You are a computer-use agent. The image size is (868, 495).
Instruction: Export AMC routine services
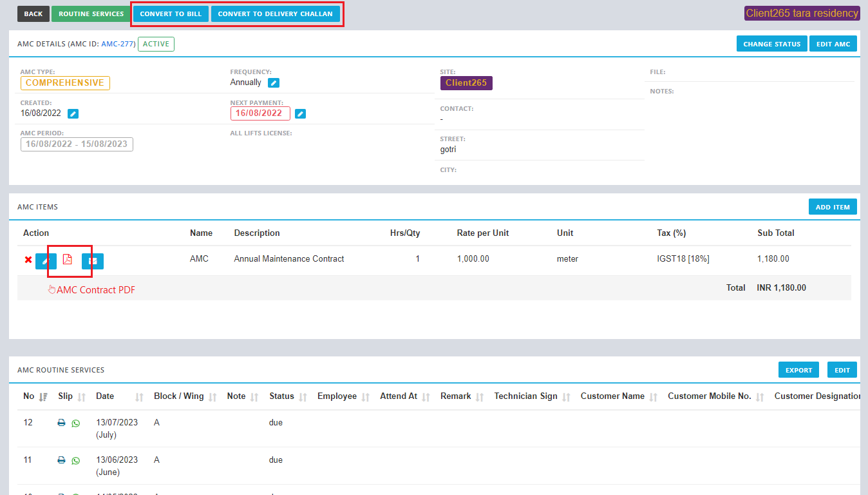798,370
